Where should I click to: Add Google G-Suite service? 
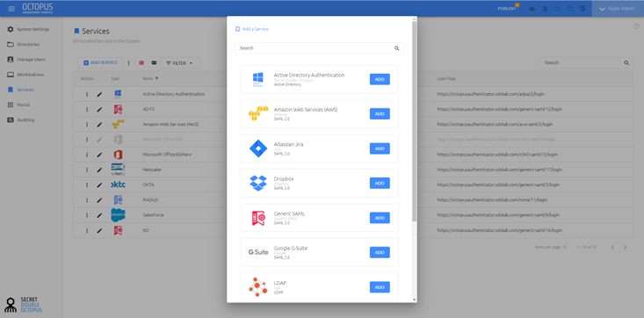click(x=380, y=252)
